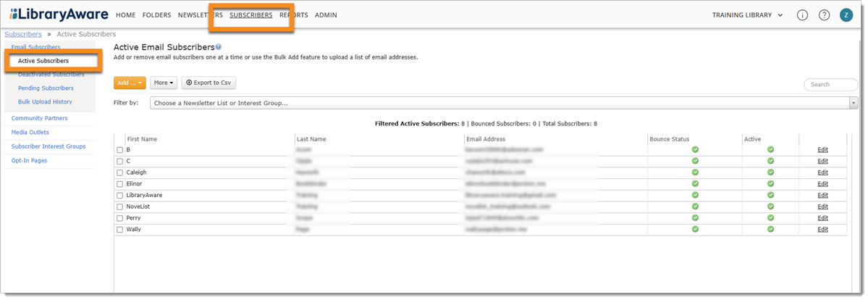The height and width of the screenshot is (300, 868).
Task: Click bounce status icon for Wally
Action: pos(695,229)
